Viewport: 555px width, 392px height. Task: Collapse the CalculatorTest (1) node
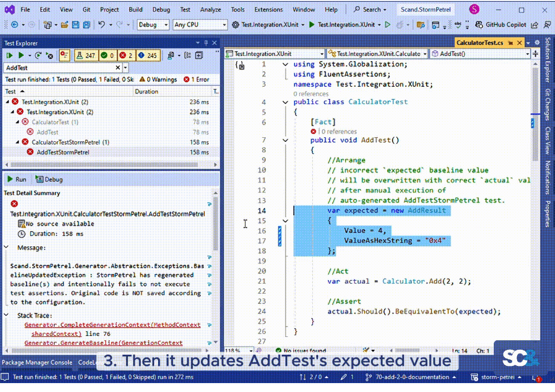17,122
